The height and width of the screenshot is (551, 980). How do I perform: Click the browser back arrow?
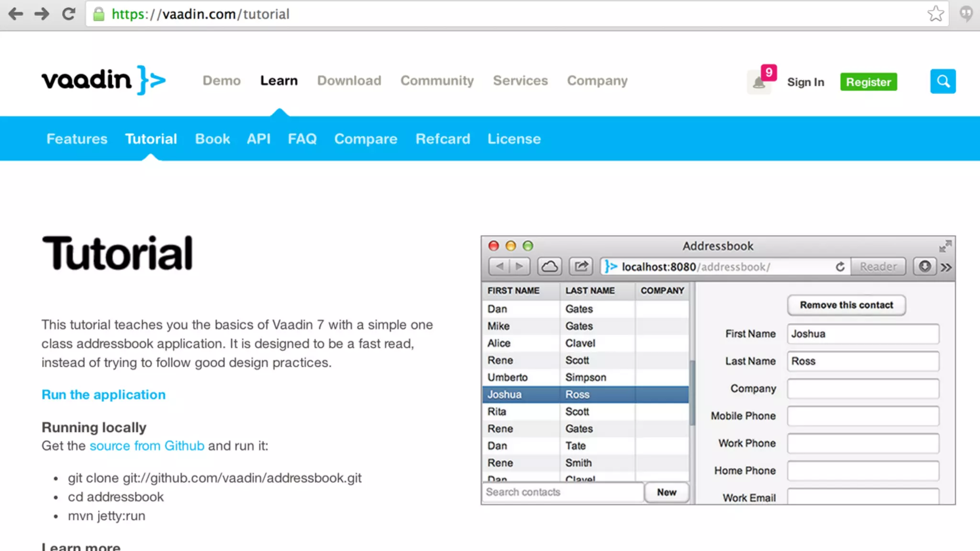(15, 14)
